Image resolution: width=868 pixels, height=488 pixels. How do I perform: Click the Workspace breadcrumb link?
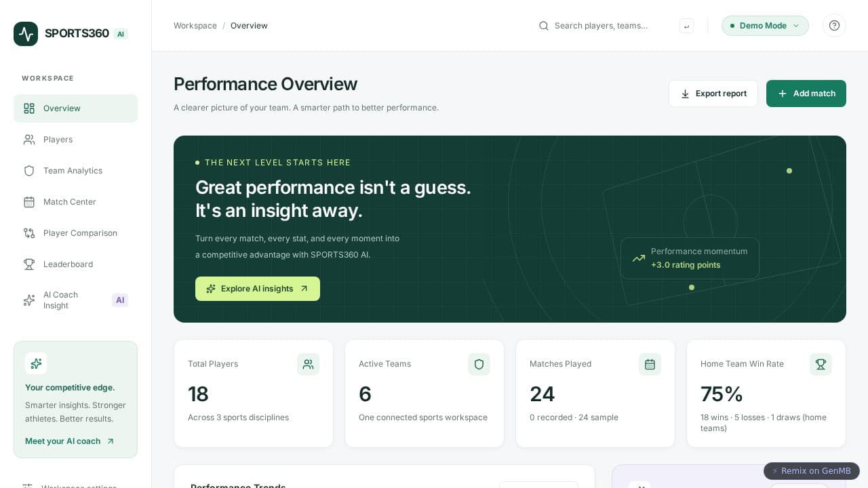195,26
